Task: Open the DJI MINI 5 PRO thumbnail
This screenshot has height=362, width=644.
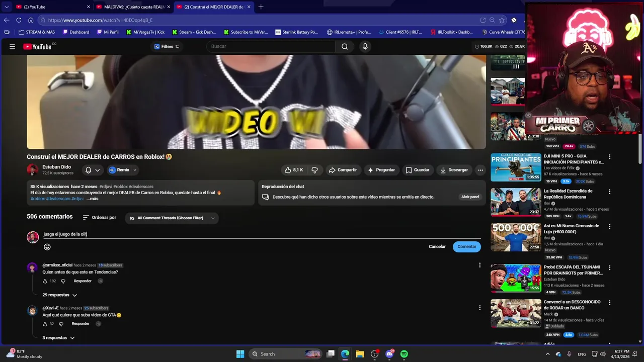Action: (516, 167)
